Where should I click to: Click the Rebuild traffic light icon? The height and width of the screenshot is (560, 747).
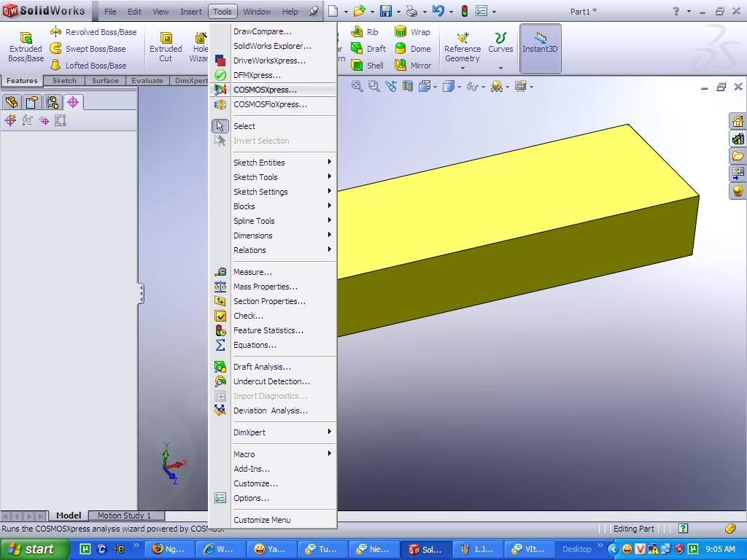pyautogui.click(x=464, y=11)
